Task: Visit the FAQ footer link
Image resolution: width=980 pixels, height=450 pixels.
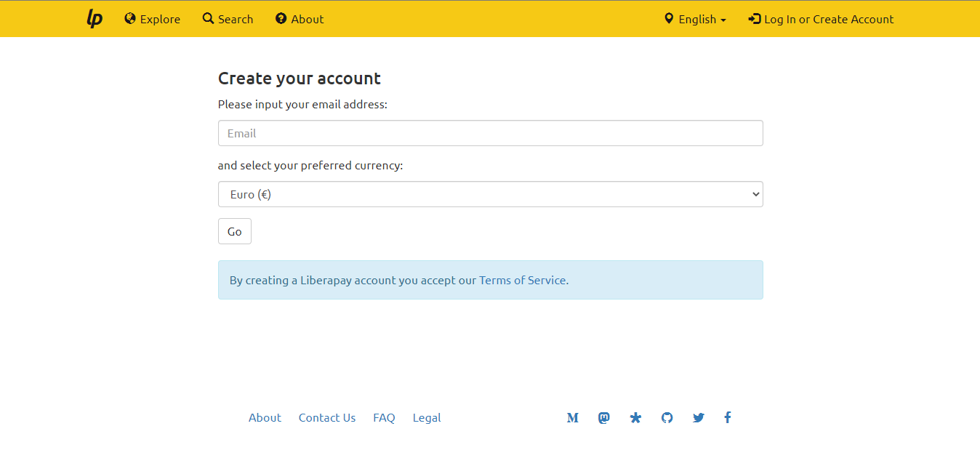Action: click(x=384, y=418)
